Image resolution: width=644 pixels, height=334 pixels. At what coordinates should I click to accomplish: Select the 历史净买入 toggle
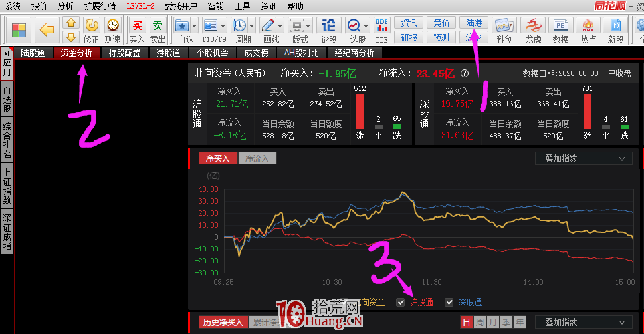[x=223, y=322]
